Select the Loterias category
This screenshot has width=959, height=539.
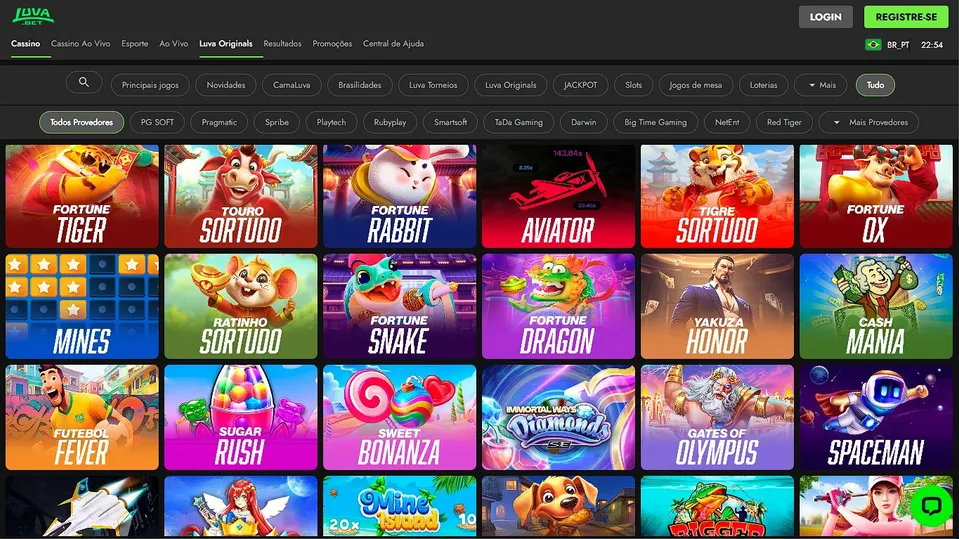[763, 85]
